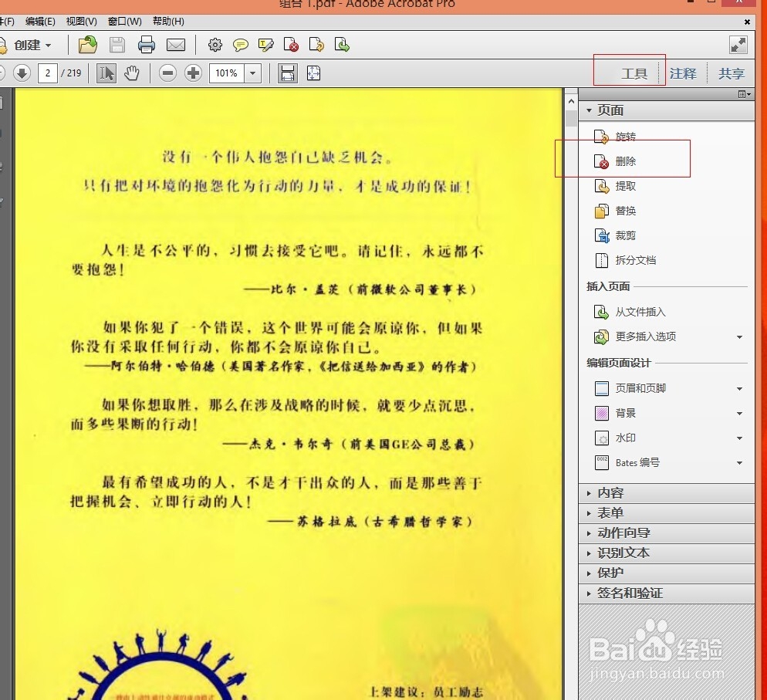Viewport: 767px width, 700px height.
Task: Open the 视图(V) menu
Action: (81, 22)
